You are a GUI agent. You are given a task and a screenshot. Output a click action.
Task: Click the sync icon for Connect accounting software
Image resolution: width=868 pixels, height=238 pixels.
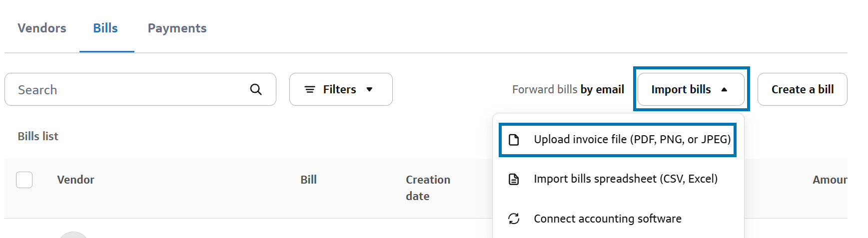pos(514,219)
